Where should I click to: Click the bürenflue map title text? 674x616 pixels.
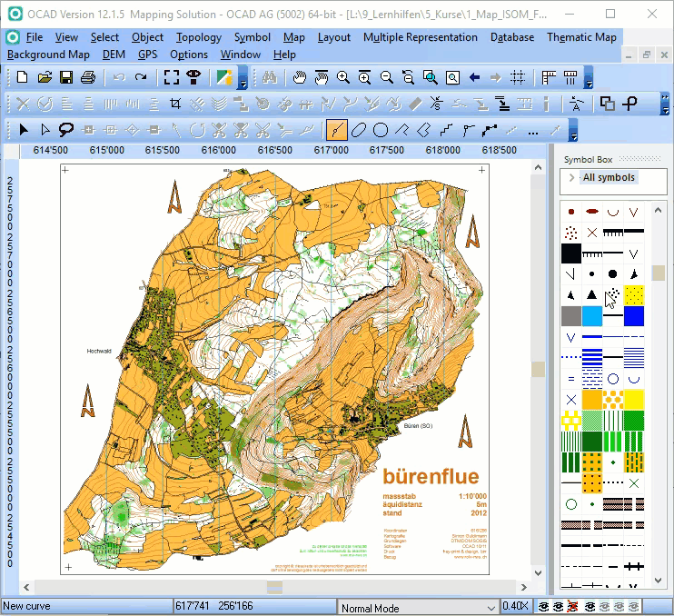(431, 476)
